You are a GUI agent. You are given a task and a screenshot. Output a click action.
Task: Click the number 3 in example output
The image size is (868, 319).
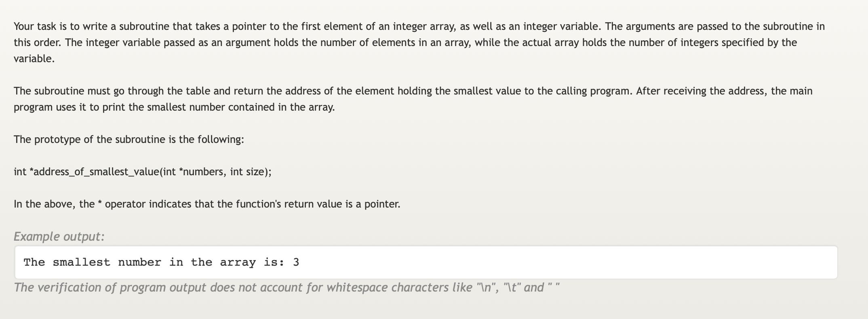296,262
